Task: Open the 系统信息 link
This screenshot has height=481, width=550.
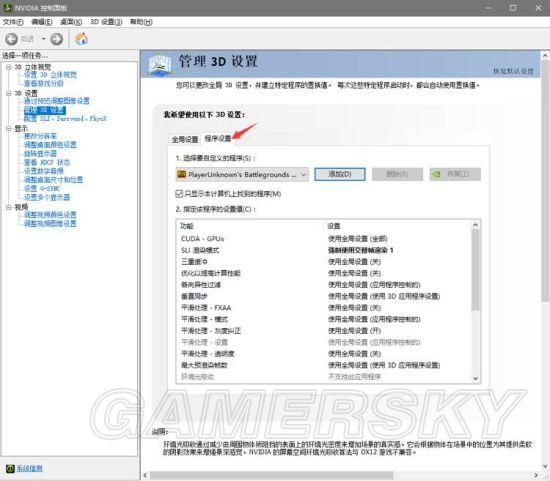Action: 29,468
